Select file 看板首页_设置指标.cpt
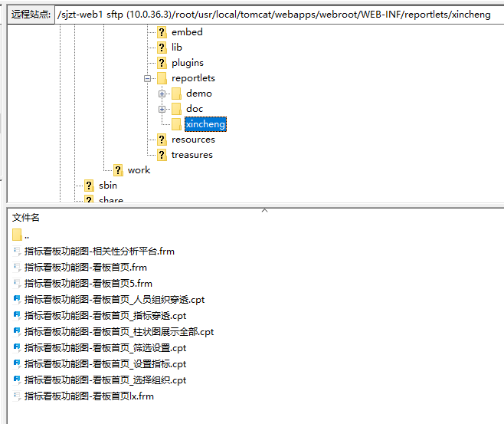This screenshot has width=504, height=424. (x=106, y=364)
